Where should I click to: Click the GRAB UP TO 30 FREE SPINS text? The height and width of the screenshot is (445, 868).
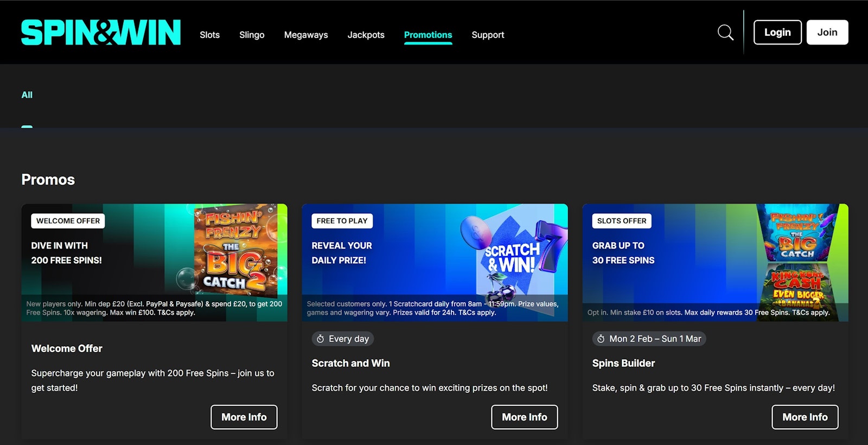point(623,253)
